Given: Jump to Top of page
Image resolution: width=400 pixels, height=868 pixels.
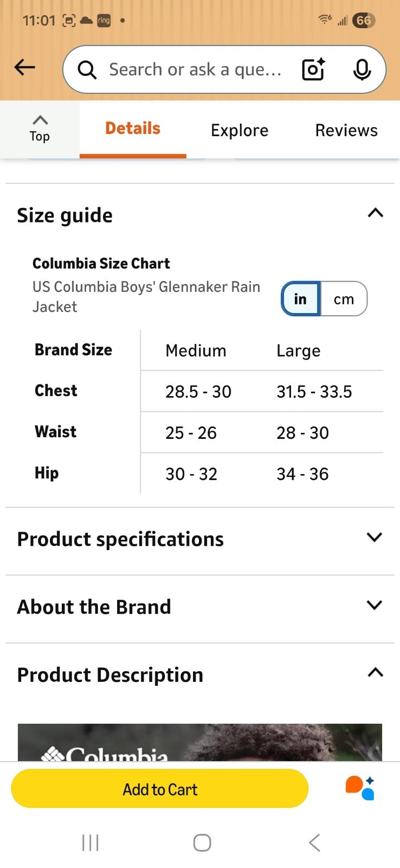Looking at the screenshot, I should 40,129.
